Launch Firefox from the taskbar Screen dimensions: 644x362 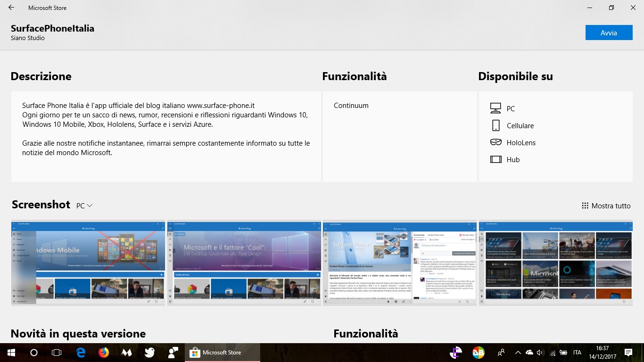point(104,353)
